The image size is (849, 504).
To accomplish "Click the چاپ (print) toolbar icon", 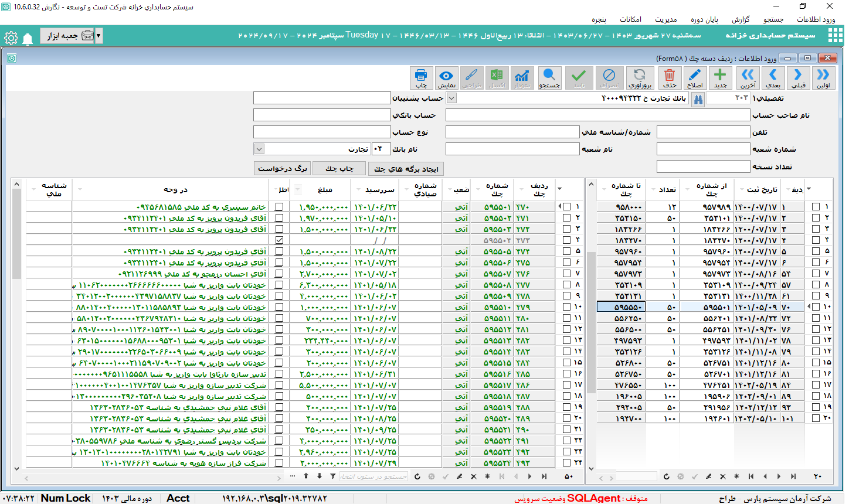I will (421, 78).
